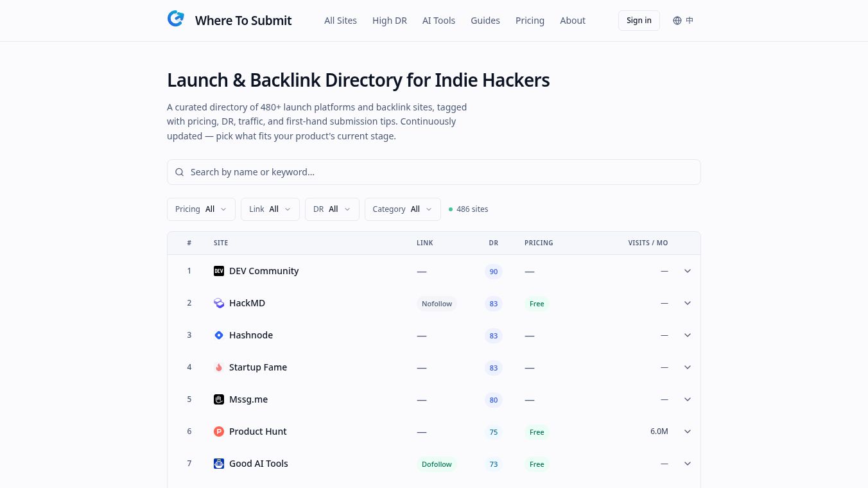Click the VISITS / MO column header

[648, 243]
